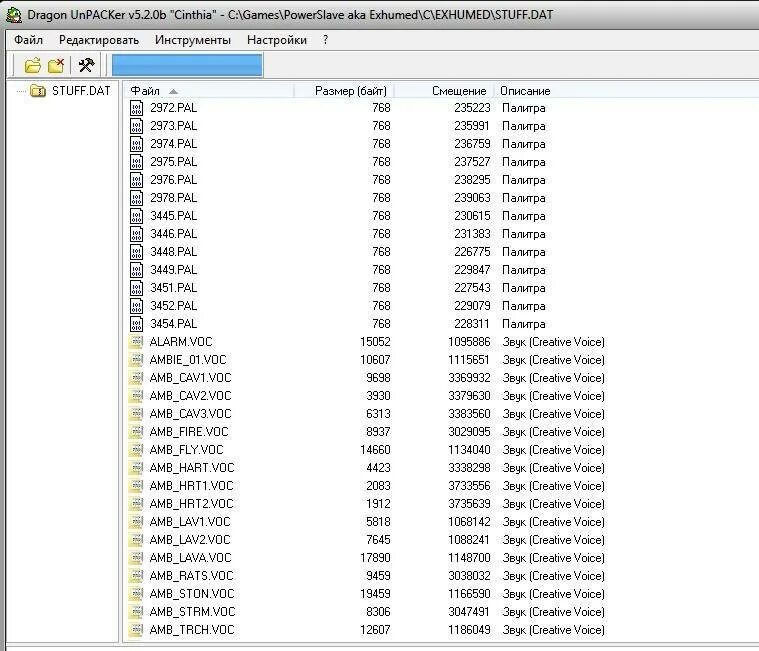
Task: Sort by the Смещение column header
Action: coord(444,91)
